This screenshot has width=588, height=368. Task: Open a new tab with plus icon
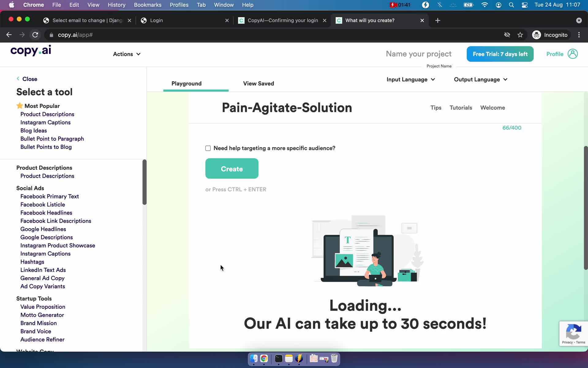point(438,20)
